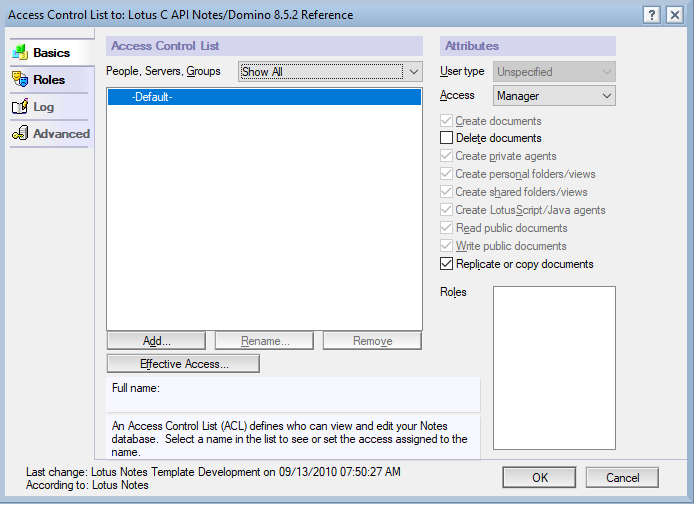
Task: Click the Cancel button
Action: click(622, 478)
